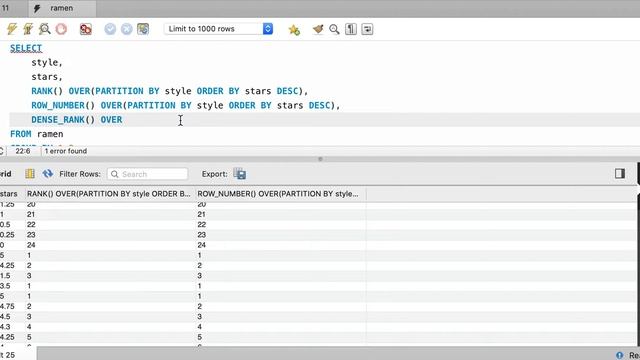The image size is (640, 360).
Task: Select the ROW_NUMBER cell in the 4.75 stars row
Action: [281, 306]
